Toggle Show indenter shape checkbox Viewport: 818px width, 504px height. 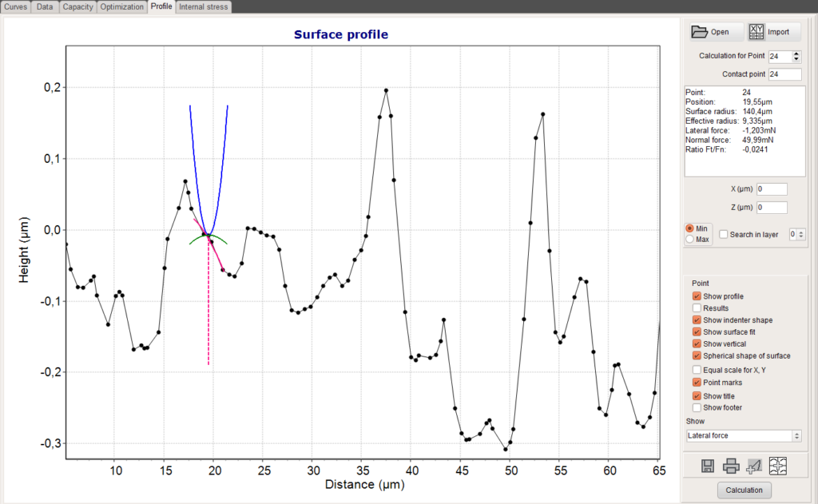[x=697, y=320]
